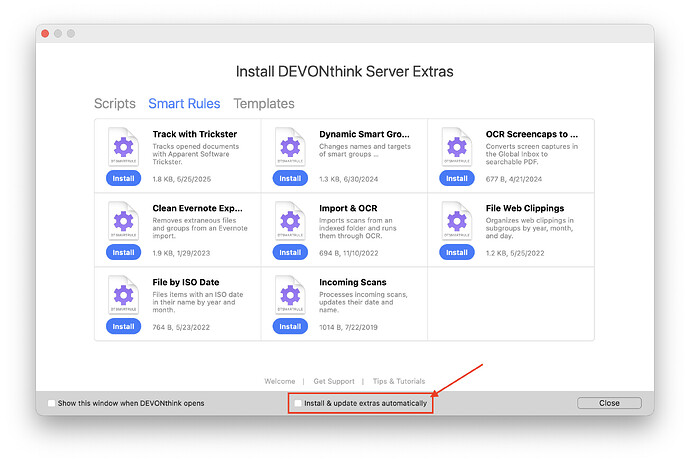Install the File by ISO Date rule

(123, 326)
